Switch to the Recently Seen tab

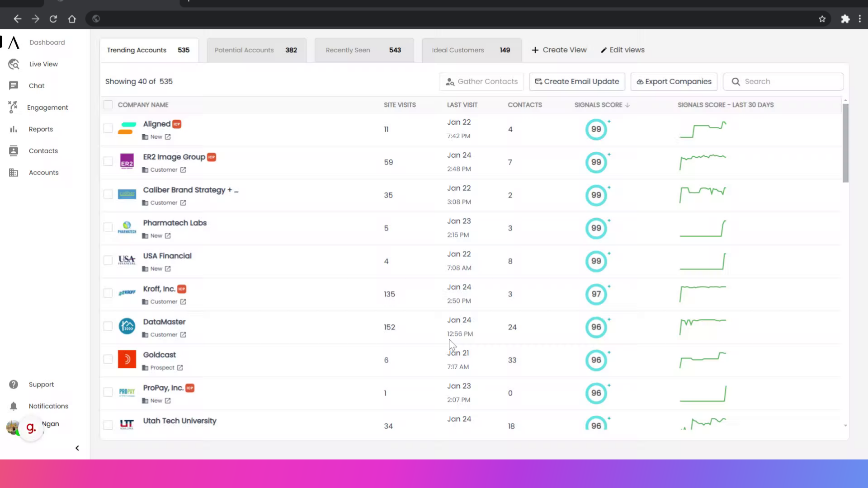tap(364, 50)
